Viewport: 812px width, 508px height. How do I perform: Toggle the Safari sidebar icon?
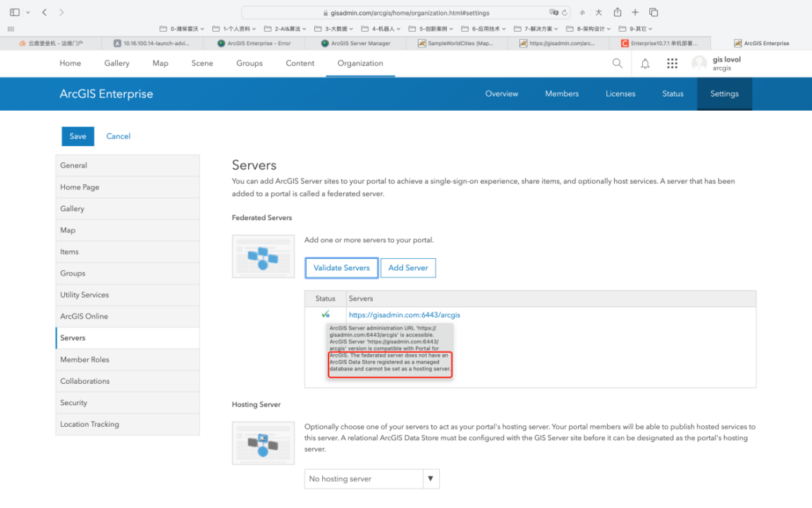point(15,12)
